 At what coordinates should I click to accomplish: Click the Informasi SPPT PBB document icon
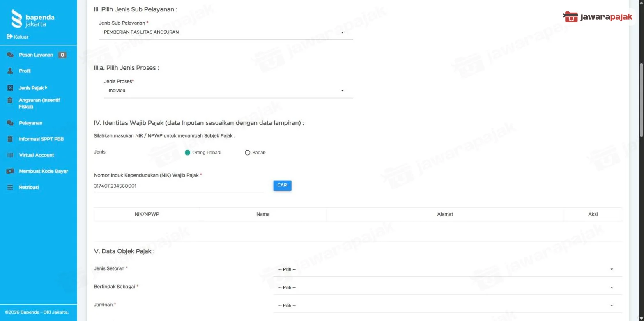[x=10, y=139]
